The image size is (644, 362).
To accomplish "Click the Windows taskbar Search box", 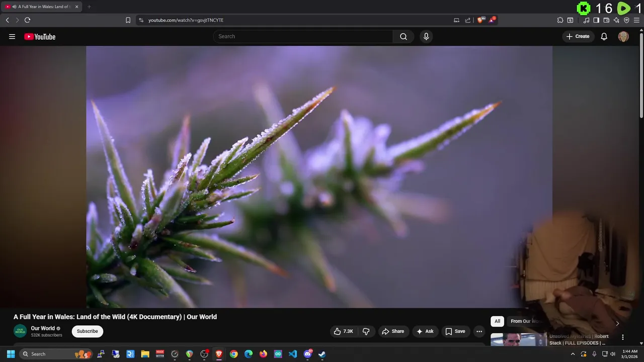I will (x=56, y=354).
